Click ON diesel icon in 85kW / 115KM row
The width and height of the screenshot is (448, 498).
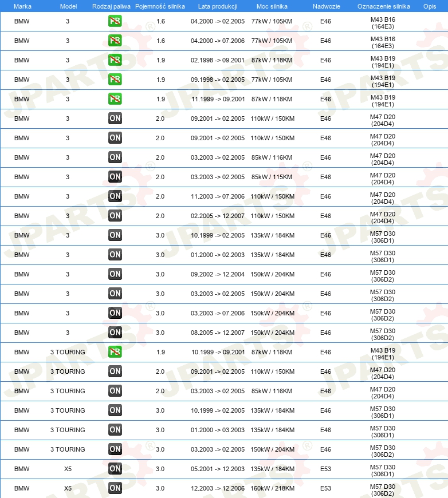click(115, 177)
